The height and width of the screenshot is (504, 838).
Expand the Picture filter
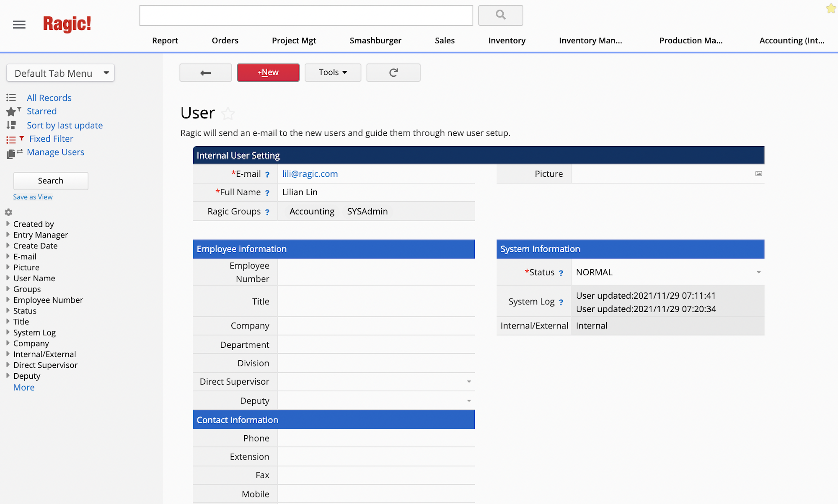[8, 267]
